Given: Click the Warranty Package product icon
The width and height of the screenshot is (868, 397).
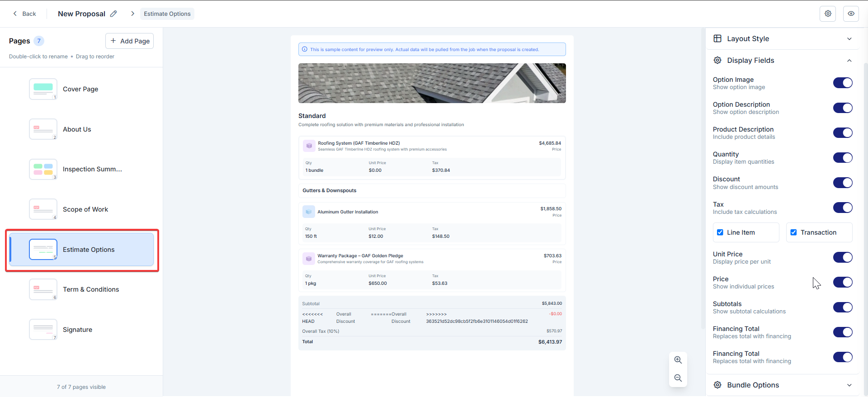Looking at the screenshot, I should 309,259.
